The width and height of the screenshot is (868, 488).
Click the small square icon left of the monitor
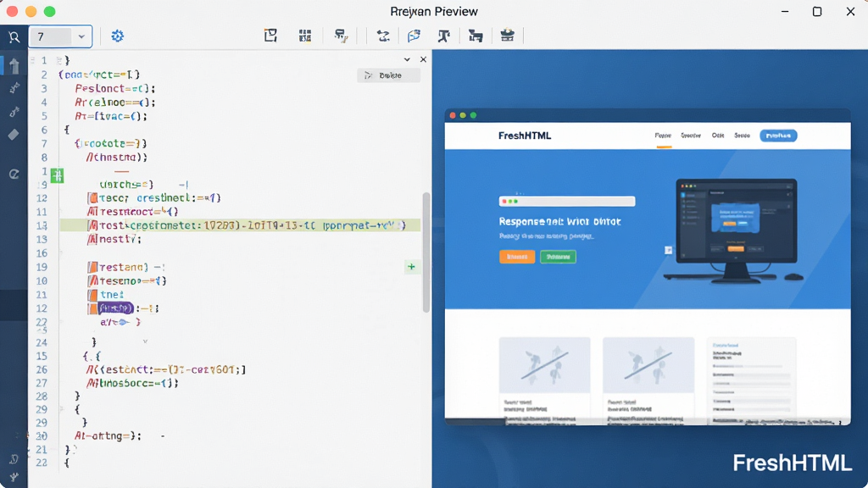pyautogui.click(x=668, y=250)
